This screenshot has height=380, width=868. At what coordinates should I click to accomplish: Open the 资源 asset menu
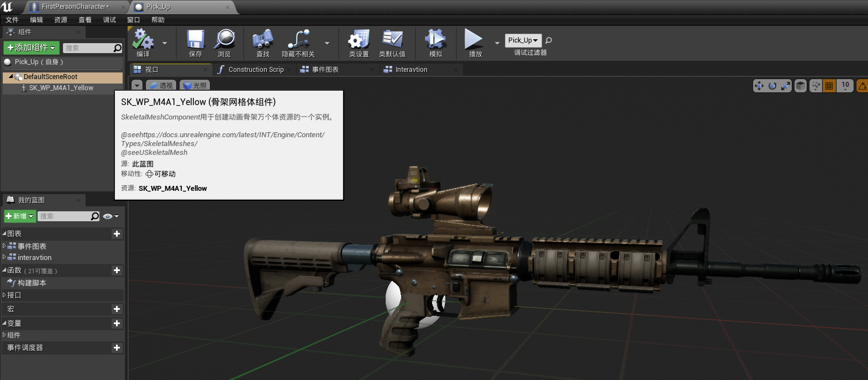pos(61,20)
